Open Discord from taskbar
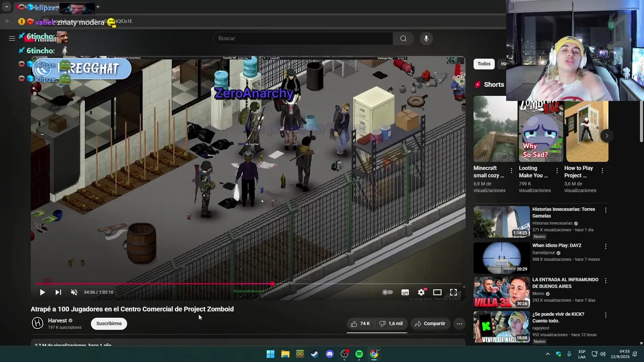This screenshot has height=362, width=644. tap(330, 354)
